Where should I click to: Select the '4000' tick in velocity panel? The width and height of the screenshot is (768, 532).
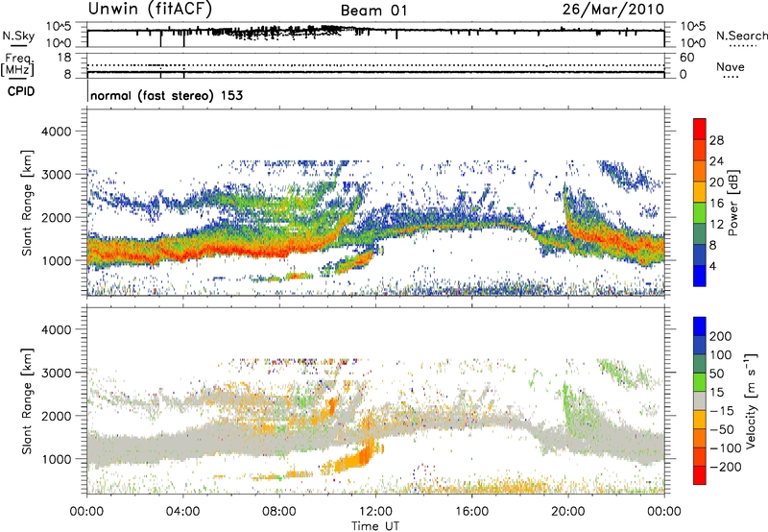[56, 329]
